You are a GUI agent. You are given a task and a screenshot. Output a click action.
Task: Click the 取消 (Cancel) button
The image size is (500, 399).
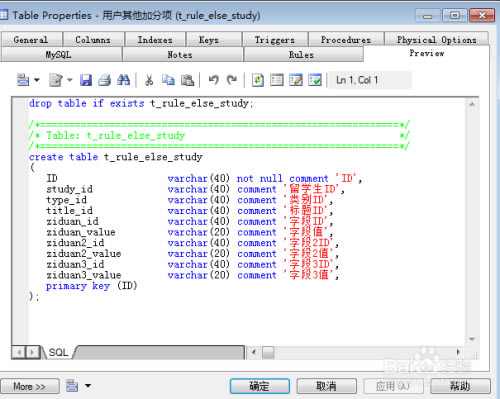[326, 386]
